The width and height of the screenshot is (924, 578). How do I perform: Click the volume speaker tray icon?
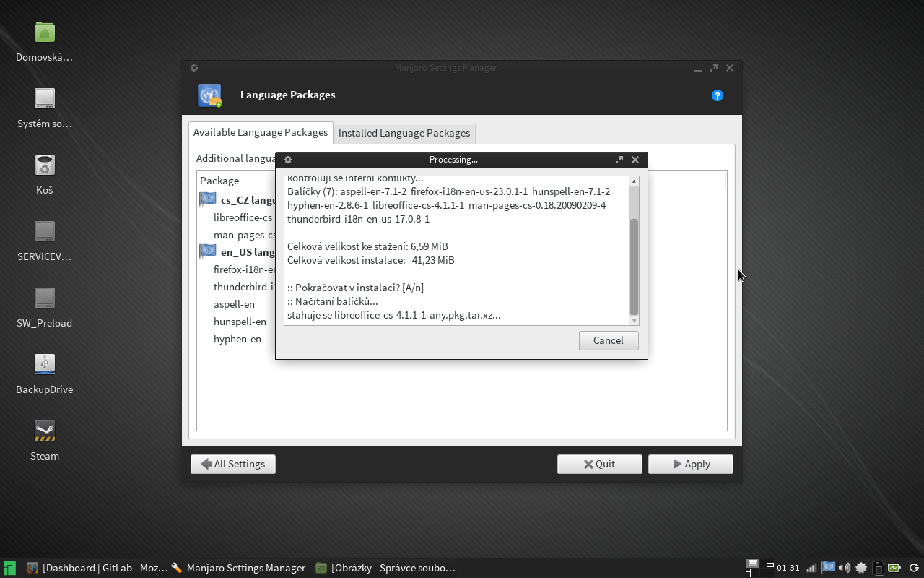tap(845, 568)
